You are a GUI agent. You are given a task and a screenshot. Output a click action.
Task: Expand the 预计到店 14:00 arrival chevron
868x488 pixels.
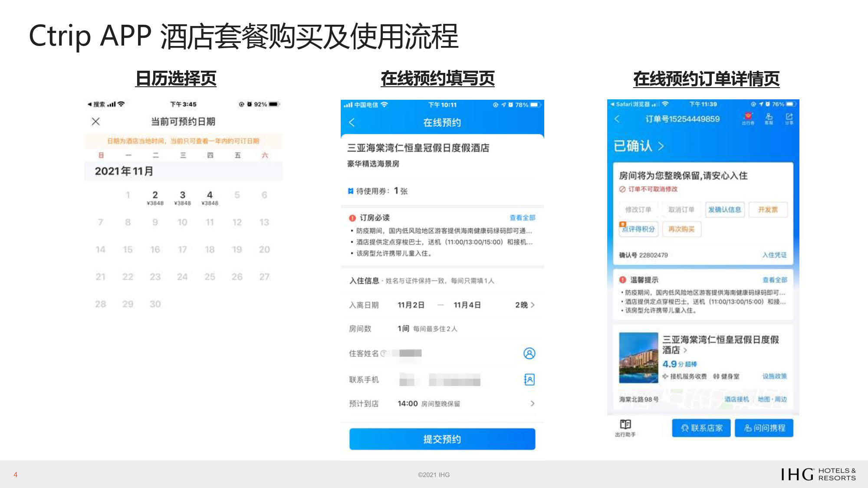pos(533,403)
